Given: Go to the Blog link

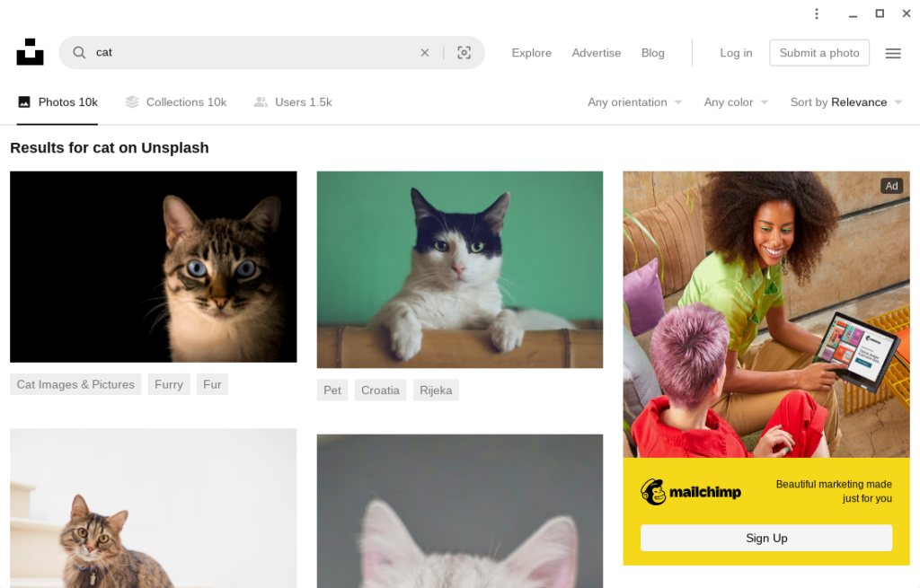Looking at the screenshot, I should point(653,53).
